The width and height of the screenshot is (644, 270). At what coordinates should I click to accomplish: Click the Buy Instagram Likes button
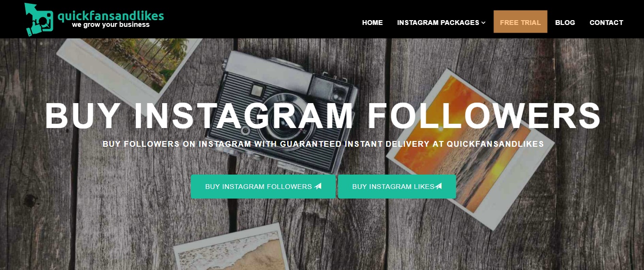pos(397,187)
